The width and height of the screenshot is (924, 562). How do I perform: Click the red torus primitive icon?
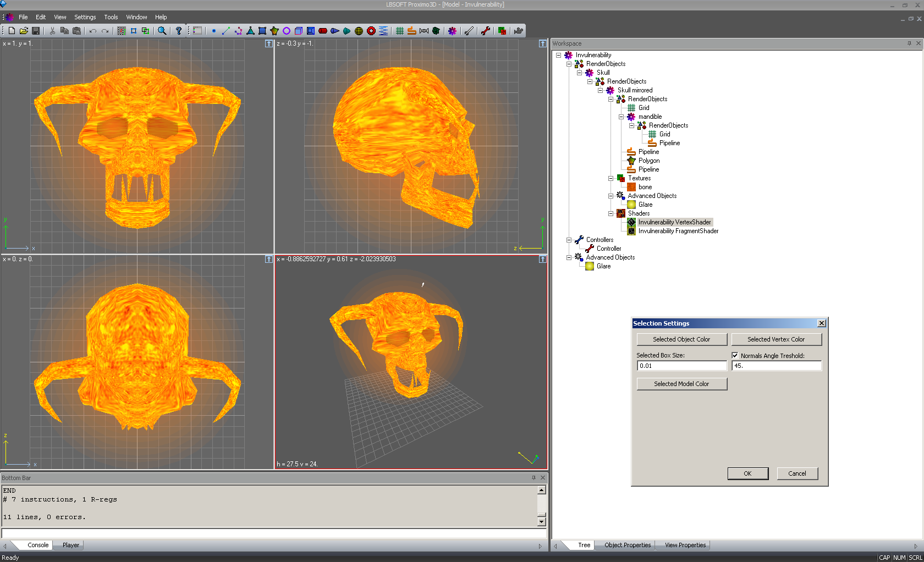click(x=371, y=31)
